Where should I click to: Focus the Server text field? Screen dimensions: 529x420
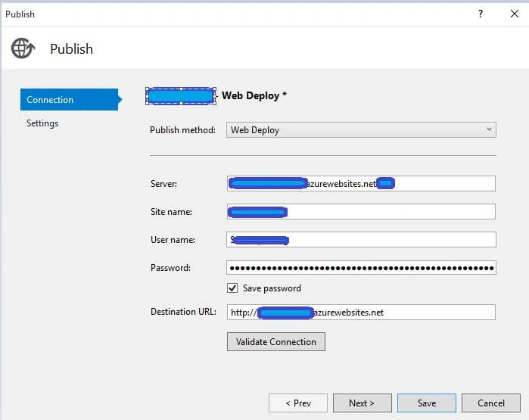point(361,184)
